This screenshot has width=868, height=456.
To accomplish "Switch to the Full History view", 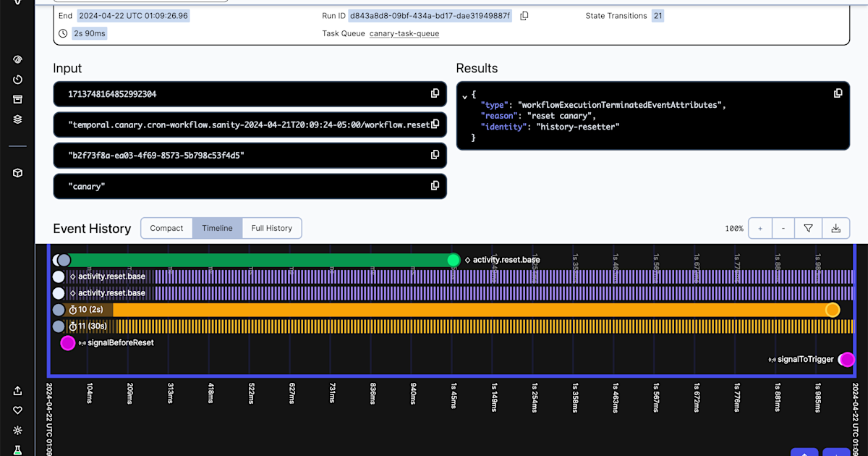I will pos(272,228).
